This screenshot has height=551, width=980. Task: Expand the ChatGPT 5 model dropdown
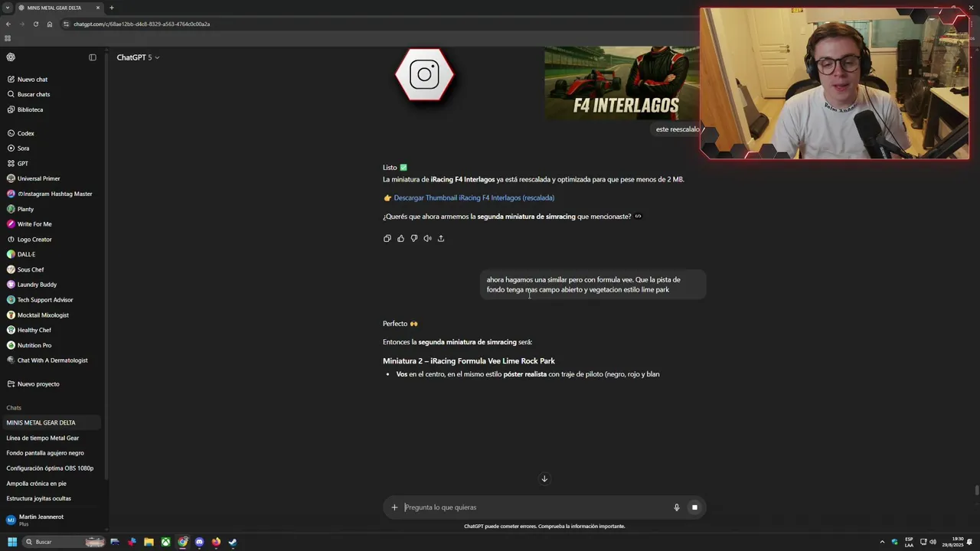[138, 57]
